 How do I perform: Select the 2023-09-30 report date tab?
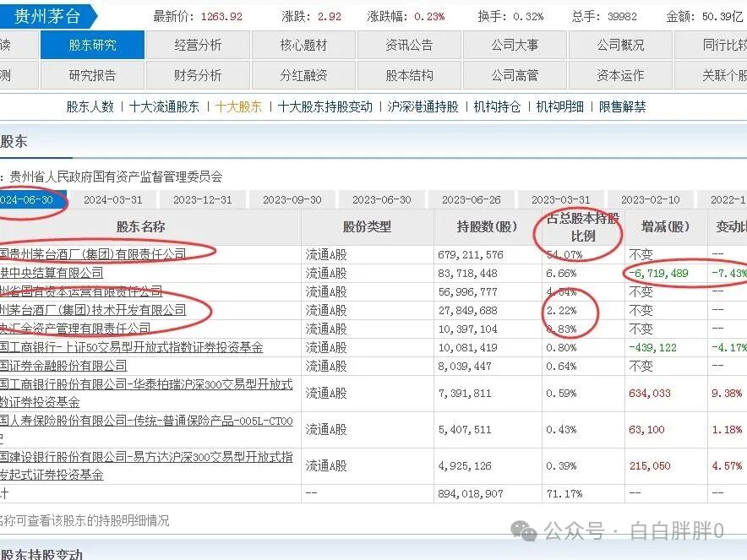pyautogui.click(x=292, y=200)
